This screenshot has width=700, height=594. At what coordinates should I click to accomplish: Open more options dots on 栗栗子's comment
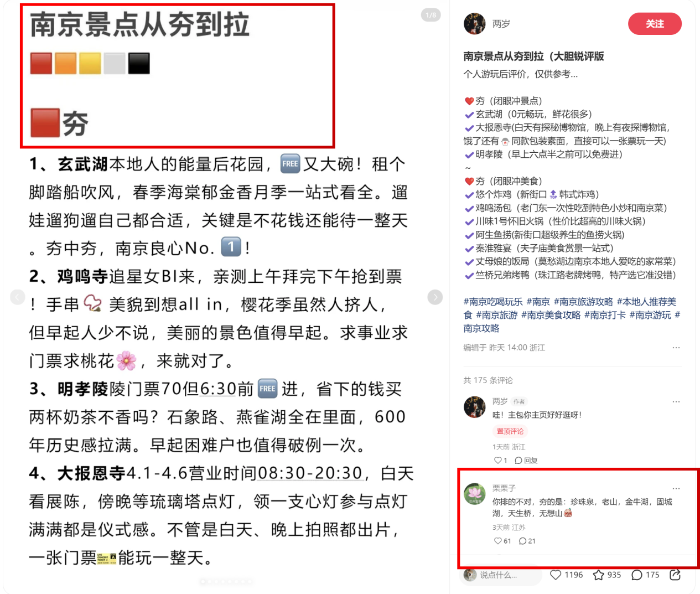coord(676,488)
